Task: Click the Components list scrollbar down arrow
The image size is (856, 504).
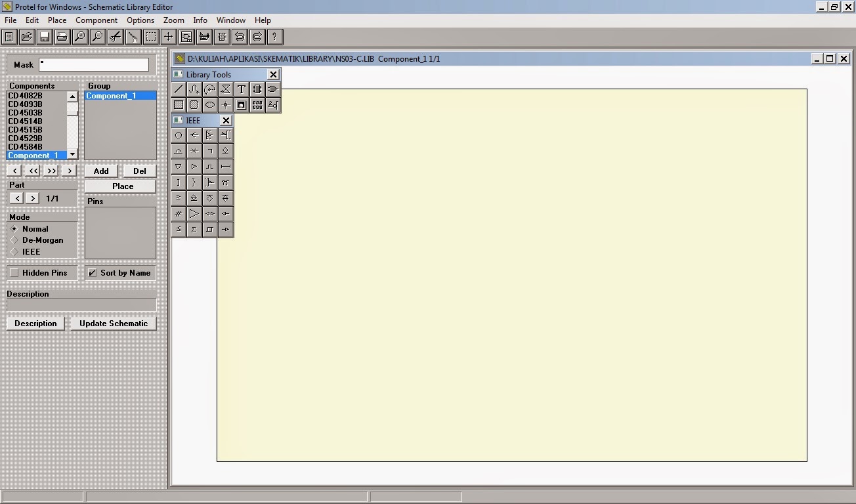Action: 72,154
